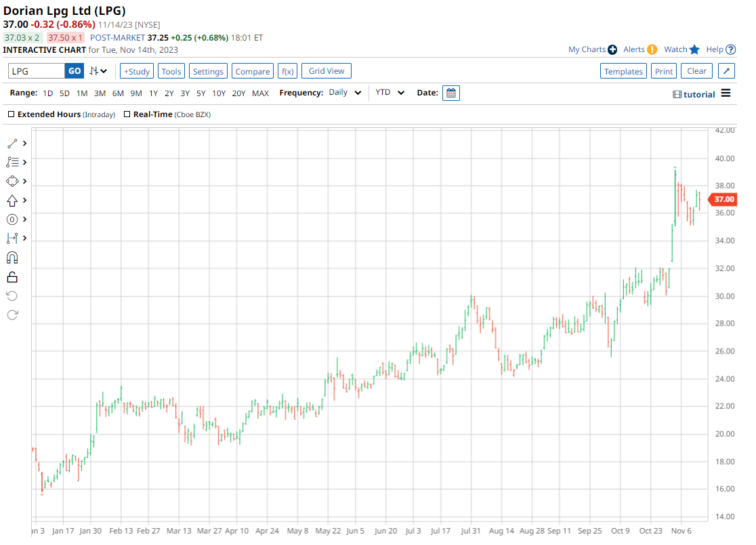Click the Help question mark icon
Image resolution: width=756 pixels, height=545 pixels.
click(731, 49)
